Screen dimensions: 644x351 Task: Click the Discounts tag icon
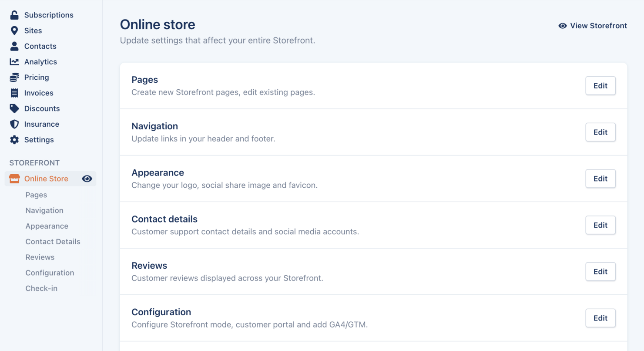click(x=14, y=108)
